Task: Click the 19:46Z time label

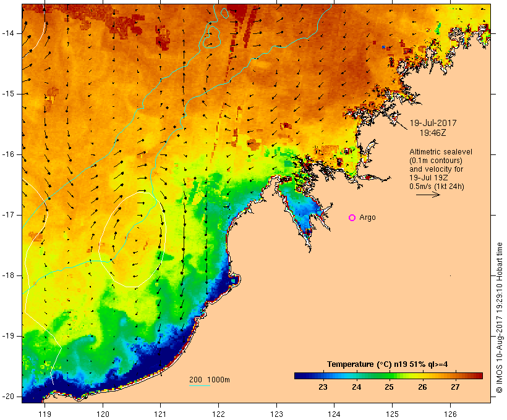Action: coord(433,133)
